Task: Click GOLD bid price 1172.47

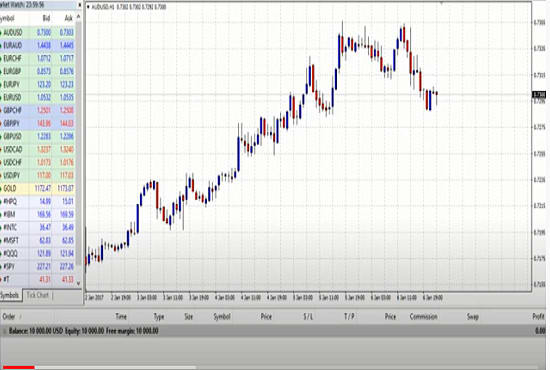Action: tap(43, 189)
